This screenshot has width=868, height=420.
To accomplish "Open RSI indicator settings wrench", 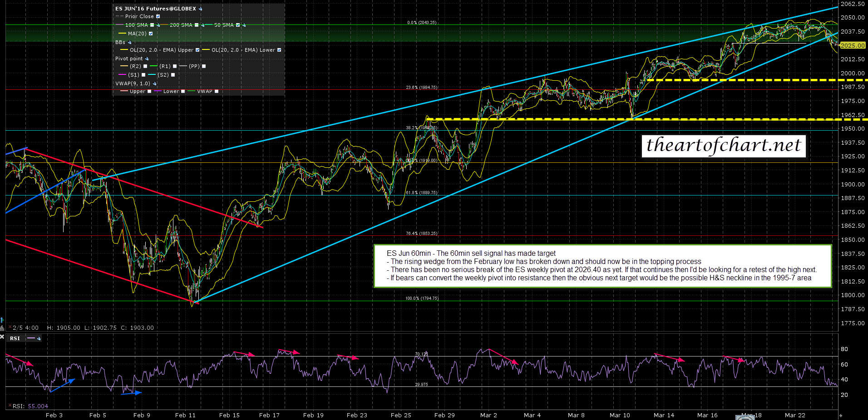I will [39, 338].
